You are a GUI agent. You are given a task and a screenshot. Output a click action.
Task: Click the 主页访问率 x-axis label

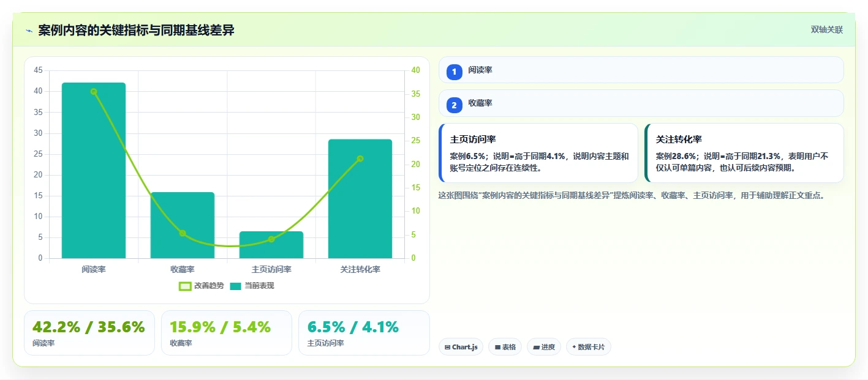point(271,269)
